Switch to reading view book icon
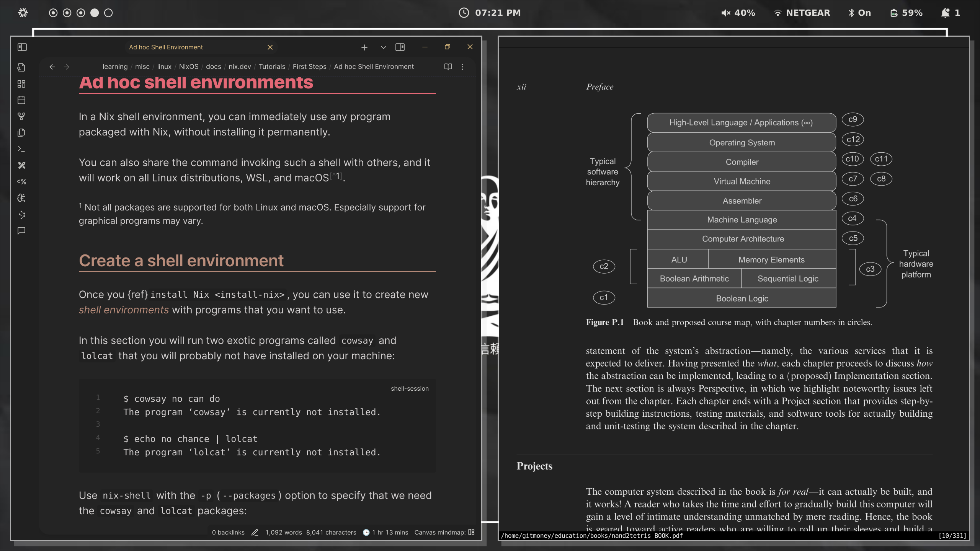This screenshot has height=551, width=980. (x=448, y=67)
